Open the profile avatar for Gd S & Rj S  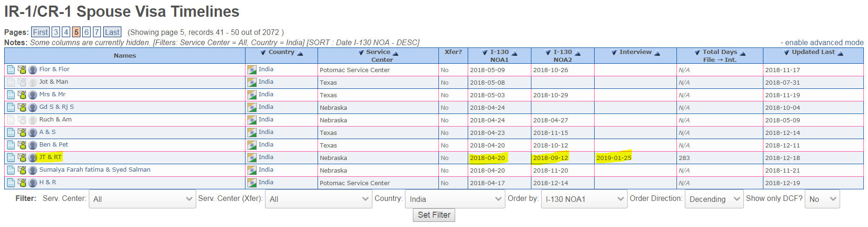33,107
